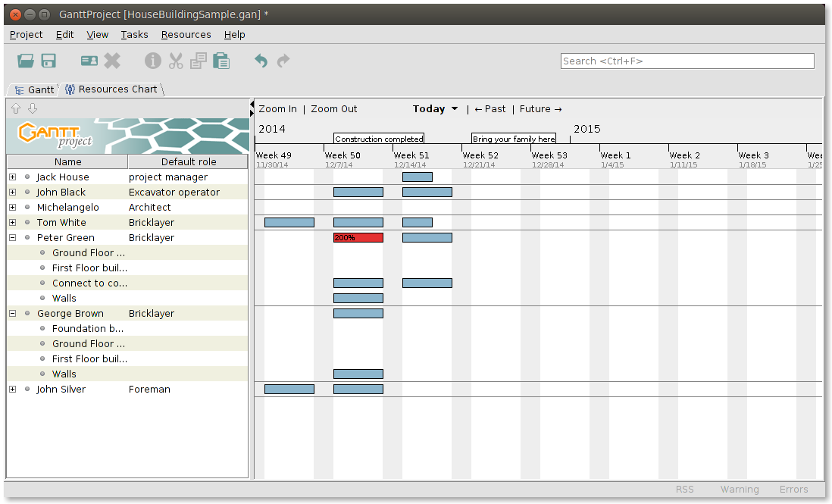Select Walls under Peter Green

pos(64,298)
